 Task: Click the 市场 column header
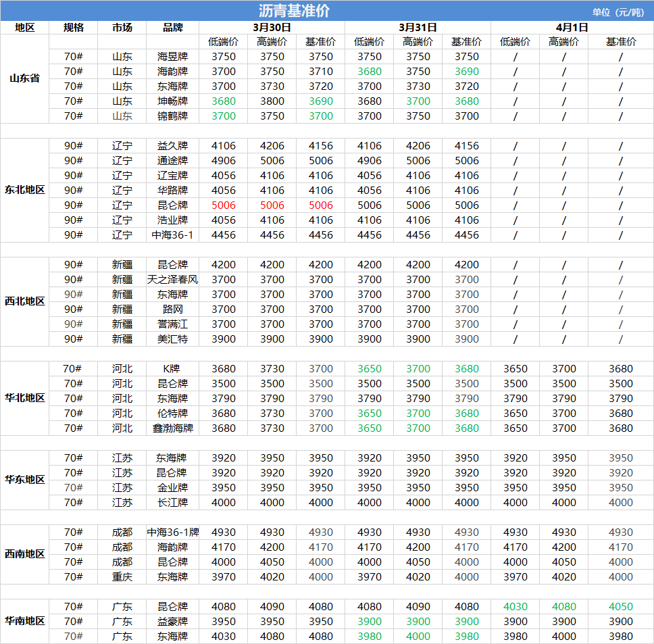[122, 28]
